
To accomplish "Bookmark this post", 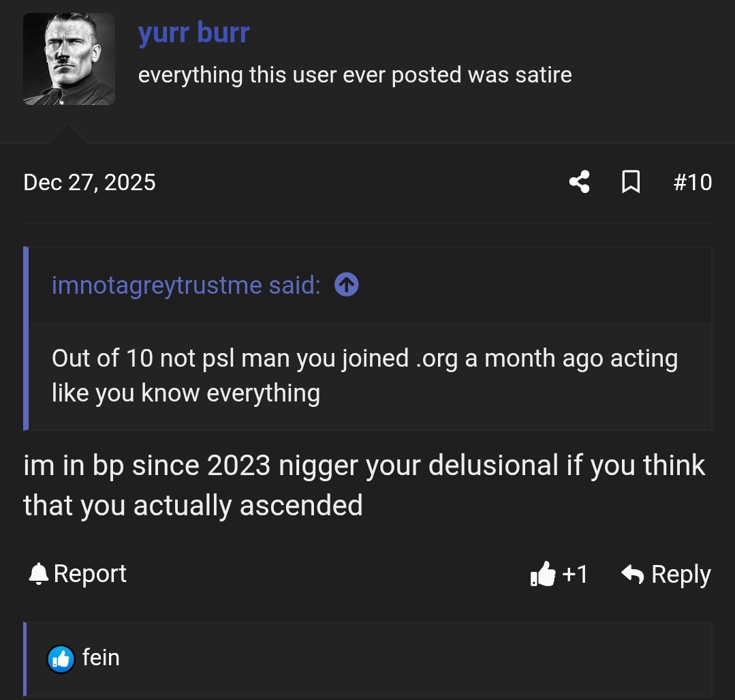I will click(630, 181).
